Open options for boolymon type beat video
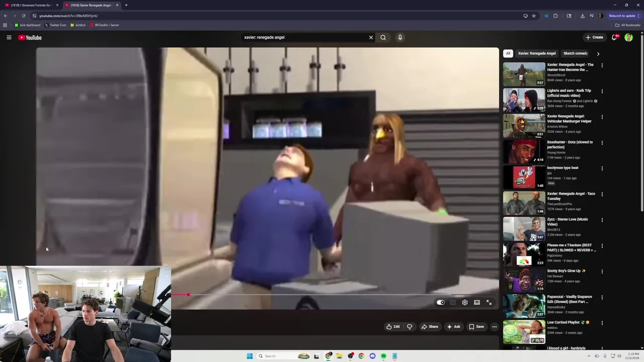 [602, 168]
